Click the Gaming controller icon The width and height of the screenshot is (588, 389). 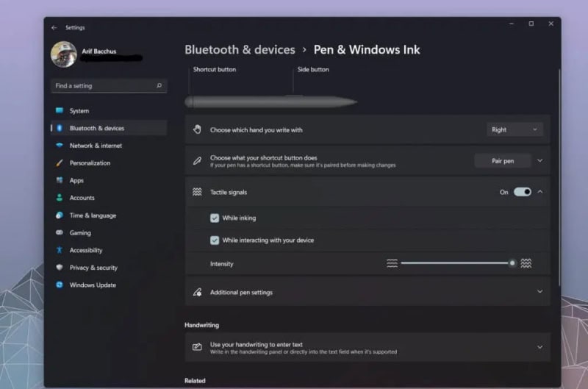[x=60, y=233]
